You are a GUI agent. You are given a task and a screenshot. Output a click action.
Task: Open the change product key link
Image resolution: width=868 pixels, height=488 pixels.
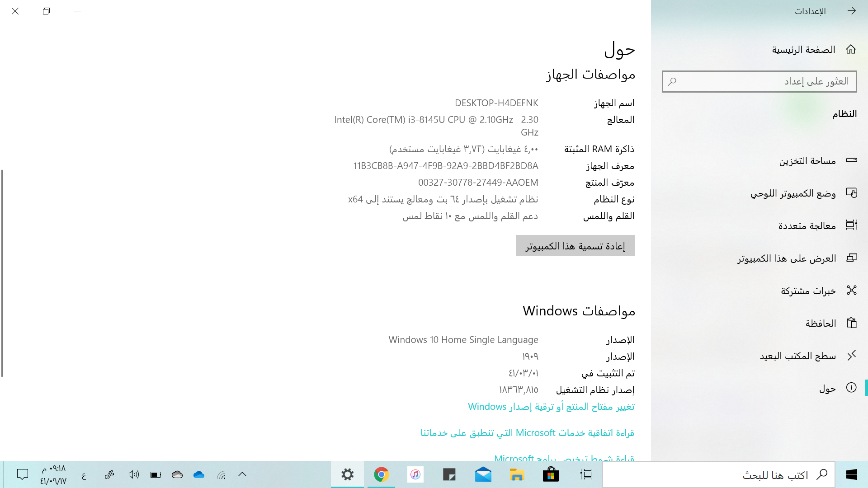pos(551,407)
